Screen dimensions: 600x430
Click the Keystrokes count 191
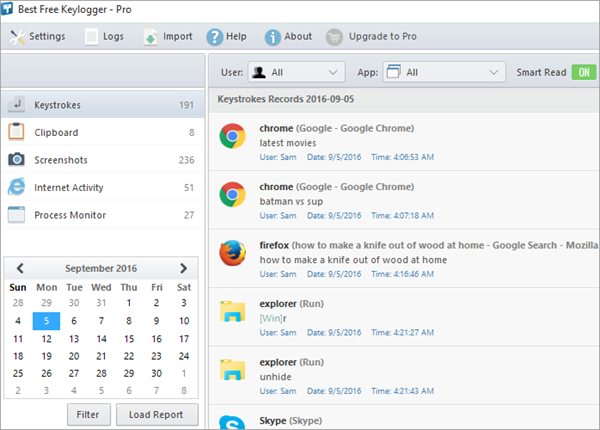(186, 105)
